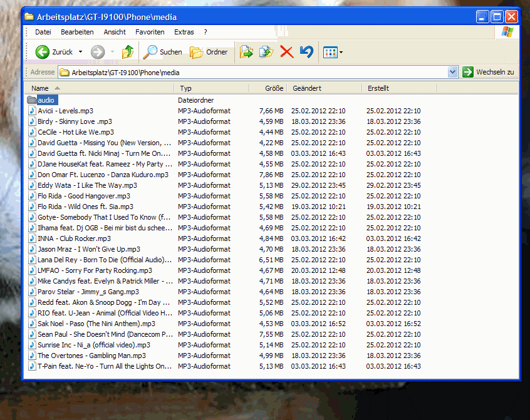The height and width of the screenshot is (420, 530).
Task: Click LMFAO - Sorry For Party Rocking.mp3 name
Action: pyautogui.click(x=95, y=270)
